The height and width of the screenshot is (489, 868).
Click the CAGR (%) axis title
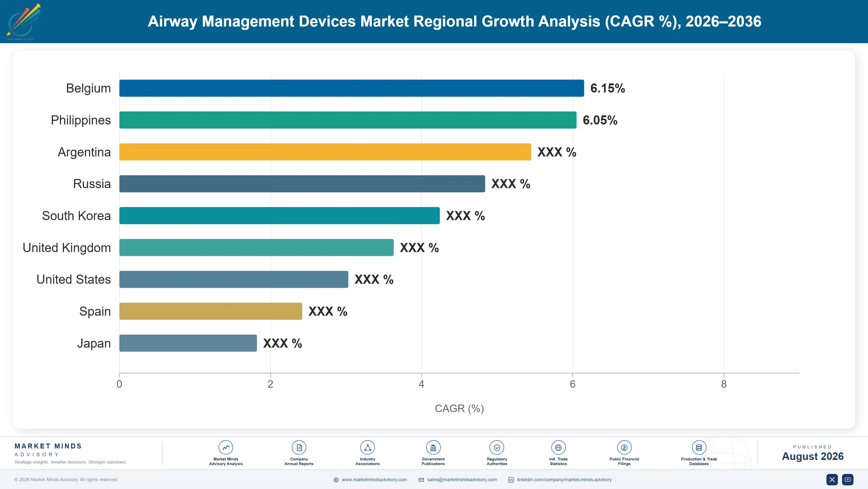coord(459,408)
